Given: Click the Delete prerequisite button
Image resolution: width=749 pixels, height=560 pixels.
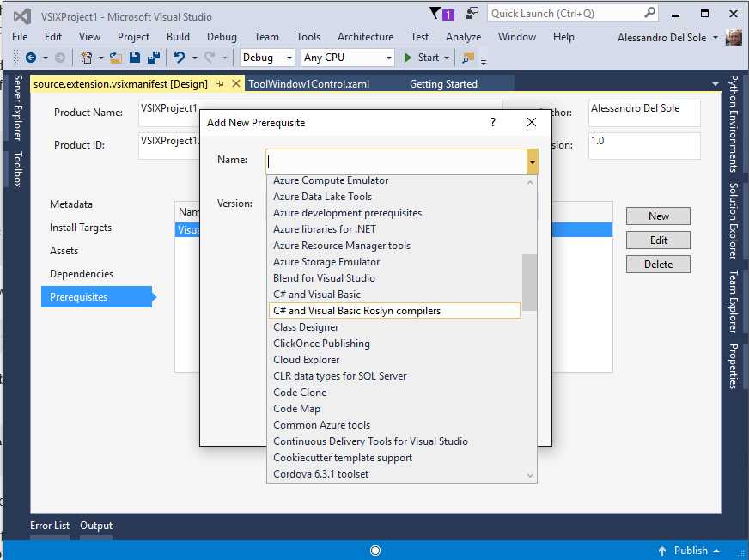Looking at the screenshot, I should pos(658,264).
